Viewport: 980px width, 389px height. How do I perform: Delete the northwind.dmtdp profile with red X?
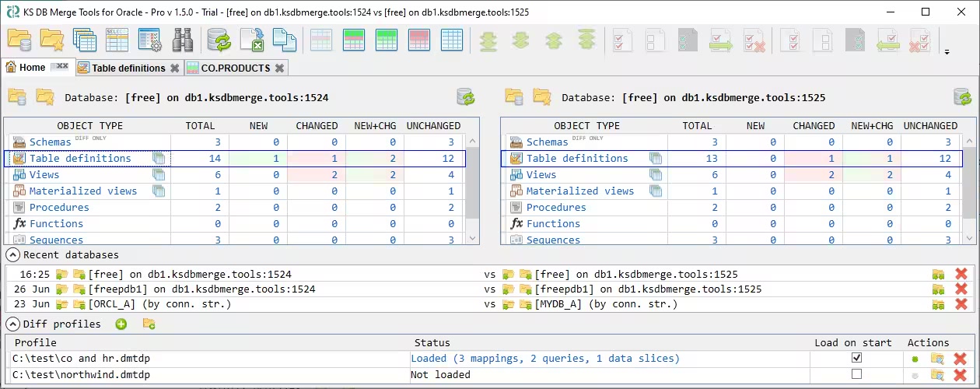961,375
